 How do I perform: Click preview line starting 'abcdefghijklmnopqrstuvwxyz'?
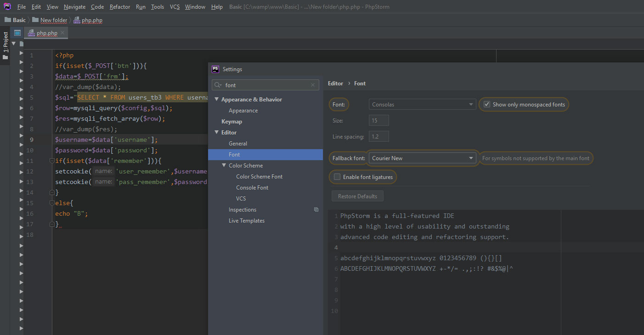click(x=421, y=258)
